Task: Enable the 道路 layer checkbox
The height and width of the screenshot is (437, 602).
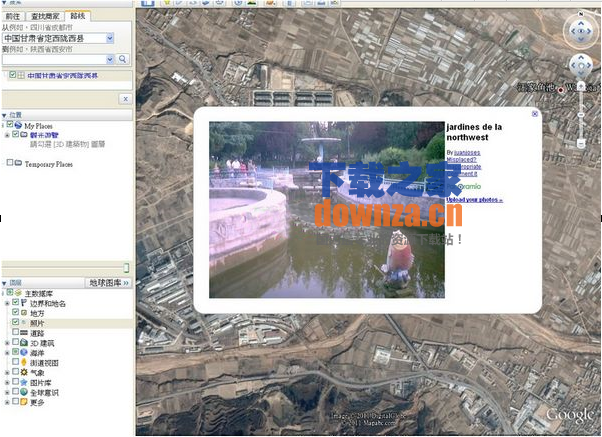Action: [x=15, y=332]
